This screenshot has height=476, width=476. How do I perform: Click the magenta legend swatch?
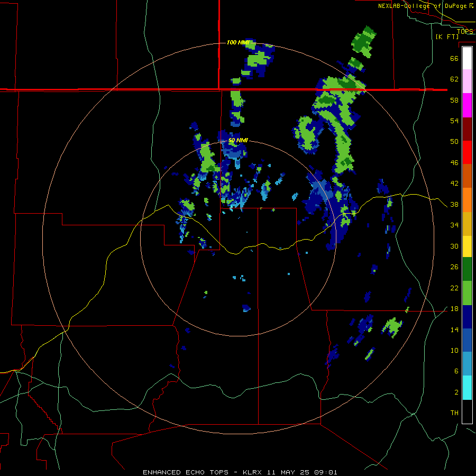467,105
